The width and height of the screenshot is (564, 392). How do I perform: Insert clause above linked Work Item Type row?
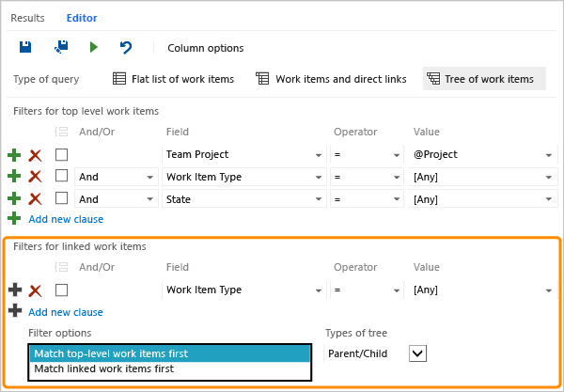coord(15,290)
